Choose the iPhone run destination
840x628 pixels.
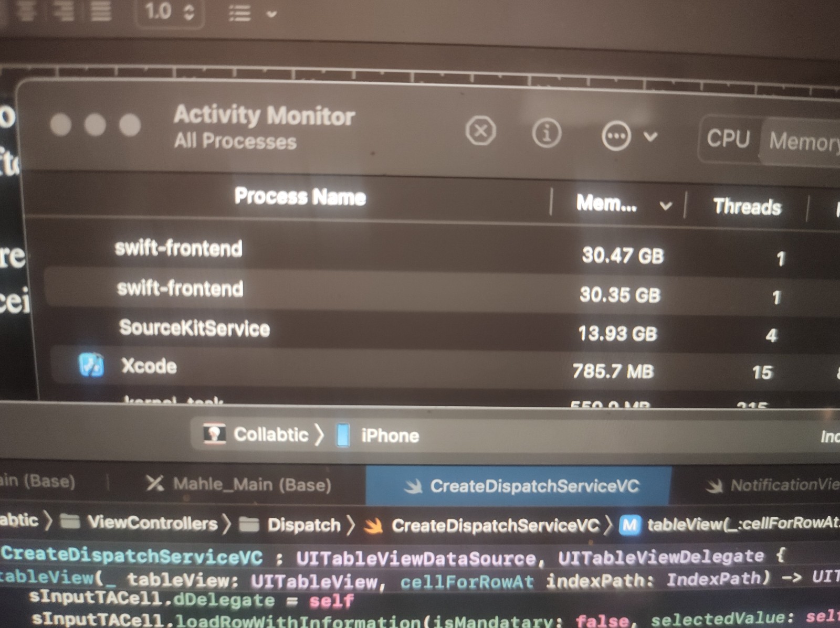pos(390,435)
